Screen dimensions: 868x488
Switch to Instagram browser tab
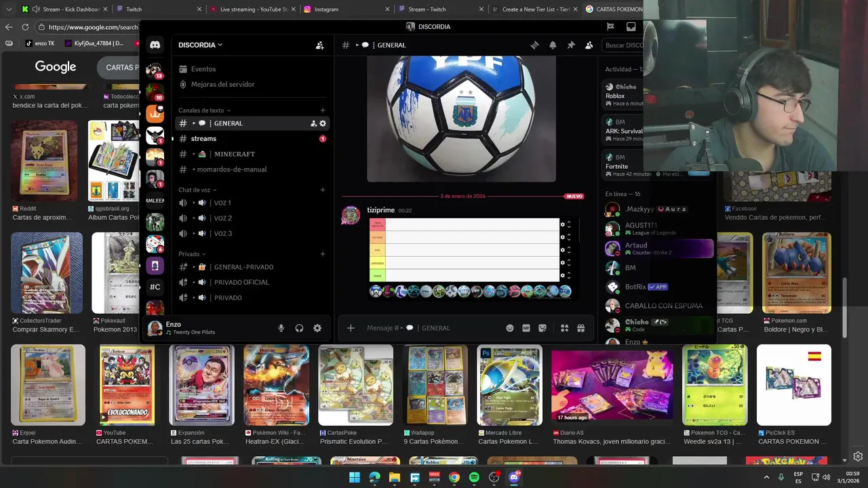346,9
